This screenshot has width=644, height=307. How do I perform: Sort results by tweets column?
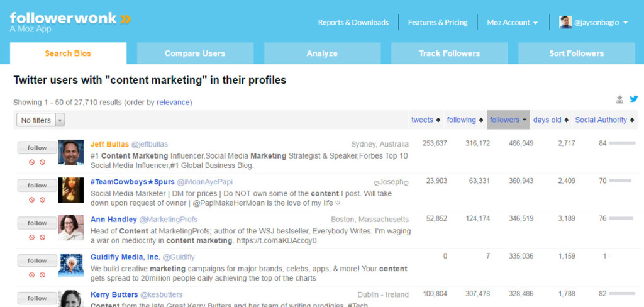[426, 120]
